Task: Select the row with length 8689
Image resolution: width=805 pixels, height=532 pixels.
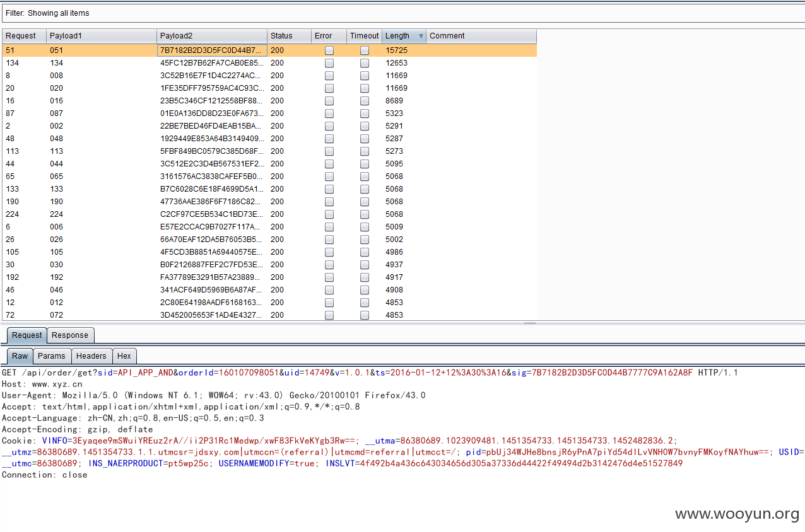Action: pyautogui.click(x=269, y=101)
